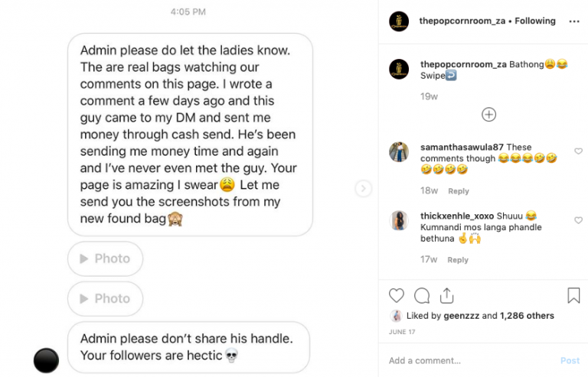
Task: Open the three-dot more options menu
Action: pos(573,21)
